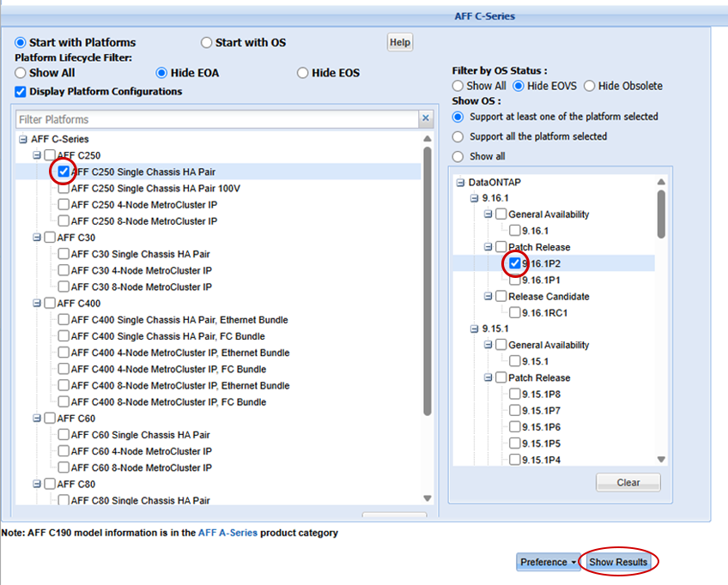Check the AFF C400 parent platform checkbox
The image size is (728, 585).
[x=50, y=303]
